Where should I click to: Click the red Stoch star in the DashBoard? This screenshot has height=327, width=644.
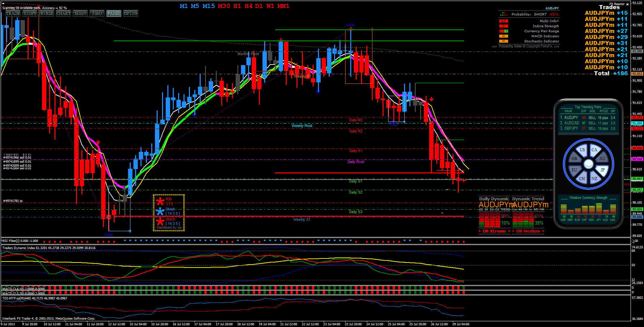(160, 221)
